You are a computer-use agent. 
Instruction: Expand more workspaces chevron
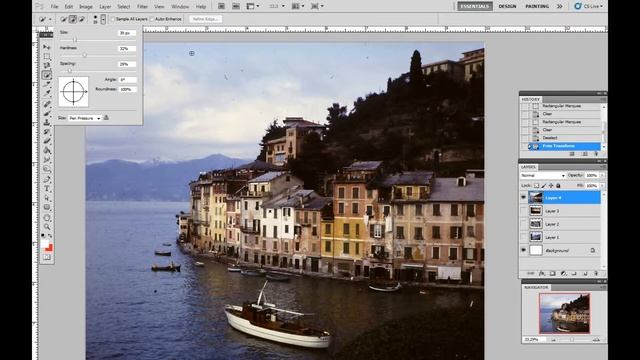[x=560, y=7]
